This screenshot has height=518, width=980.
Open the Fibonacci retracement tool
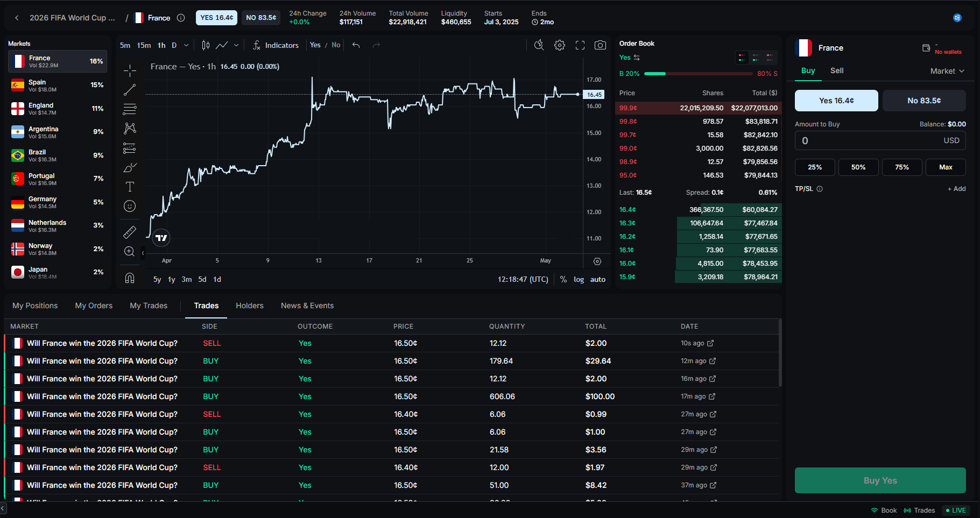click(130, 109)
